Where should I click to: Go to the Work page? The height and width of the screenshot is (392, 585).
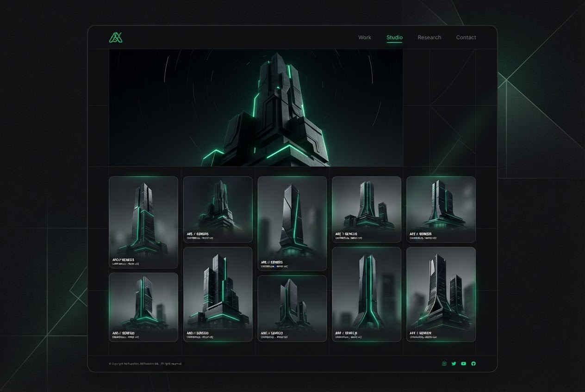coord(365,37)
